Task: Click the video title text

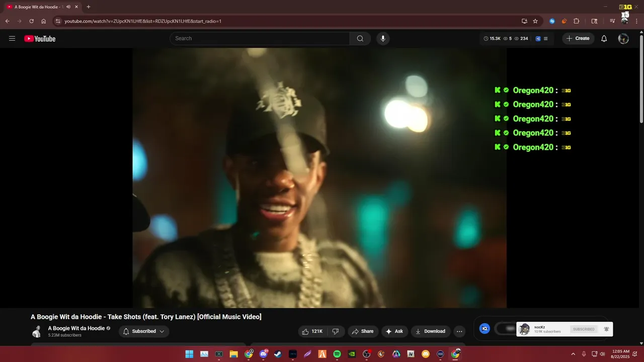Action: (x=146, y=317)
